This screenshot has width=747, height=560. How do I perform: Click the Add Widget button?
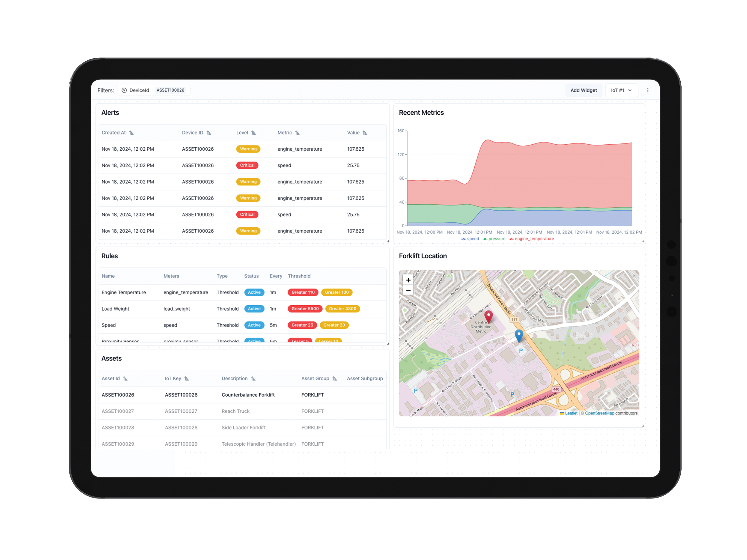[583, 90]
